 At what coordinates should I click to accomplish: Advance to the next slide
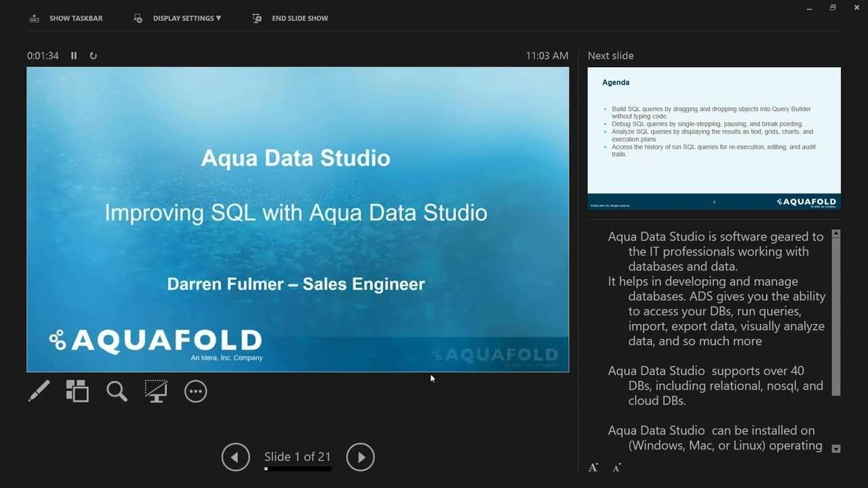(x=361, y=457)
